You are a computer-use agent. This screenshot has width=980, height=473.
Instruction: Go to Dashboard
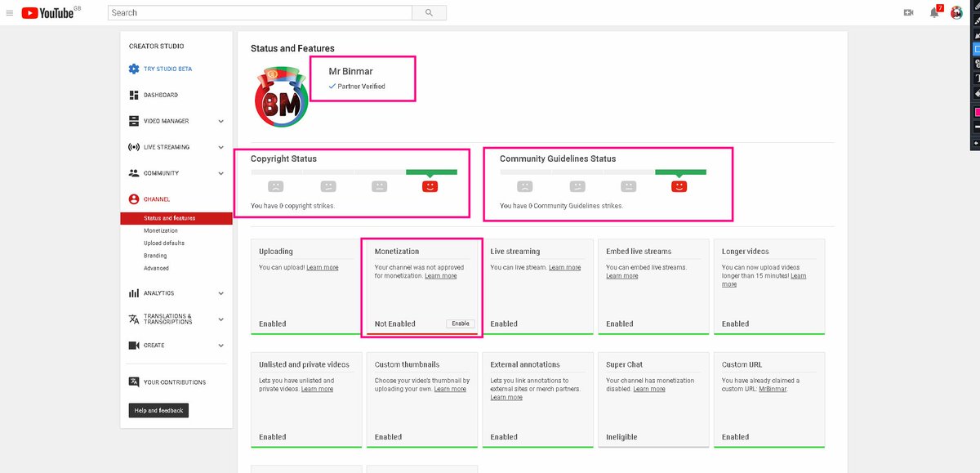click(x=161, y=95)
